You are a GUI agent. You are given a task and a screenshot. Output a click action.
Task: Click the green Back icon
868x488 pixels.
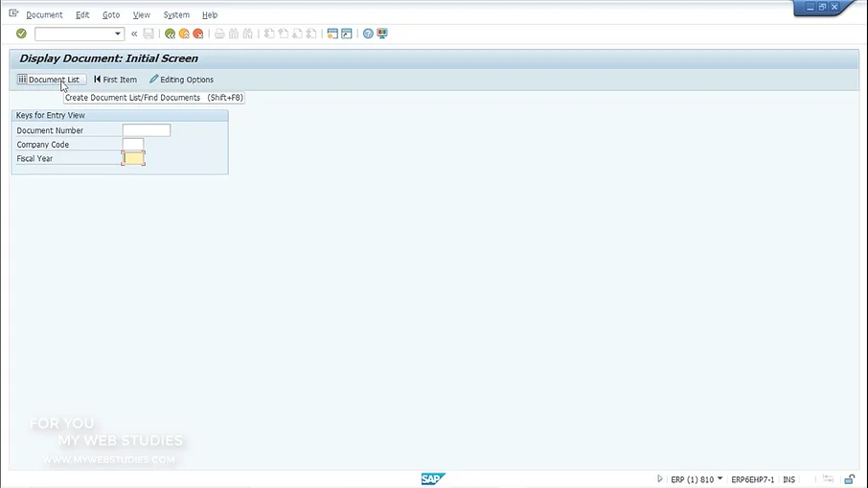pos(170,34)
